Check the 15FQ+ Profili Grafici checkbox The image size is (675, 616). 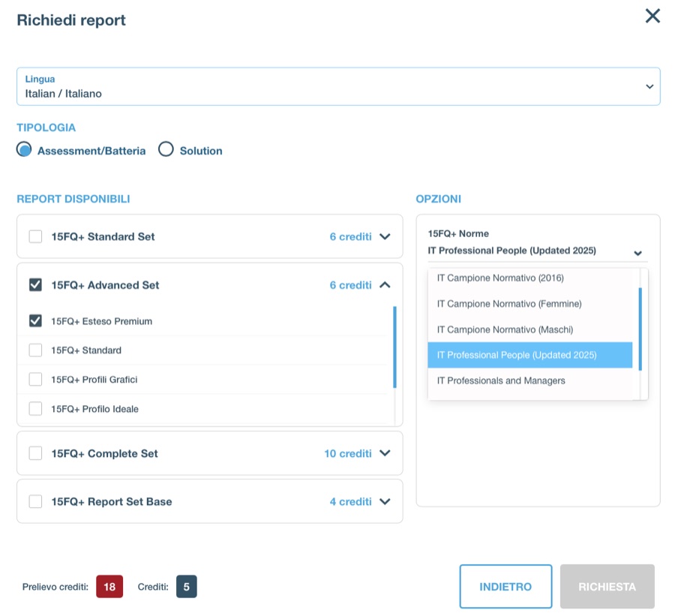35,380
